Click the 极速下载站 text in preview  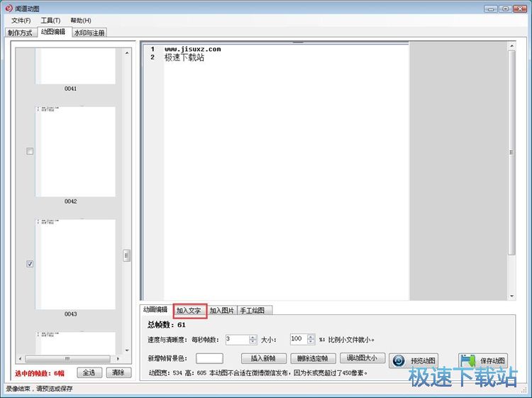point(184,57)
